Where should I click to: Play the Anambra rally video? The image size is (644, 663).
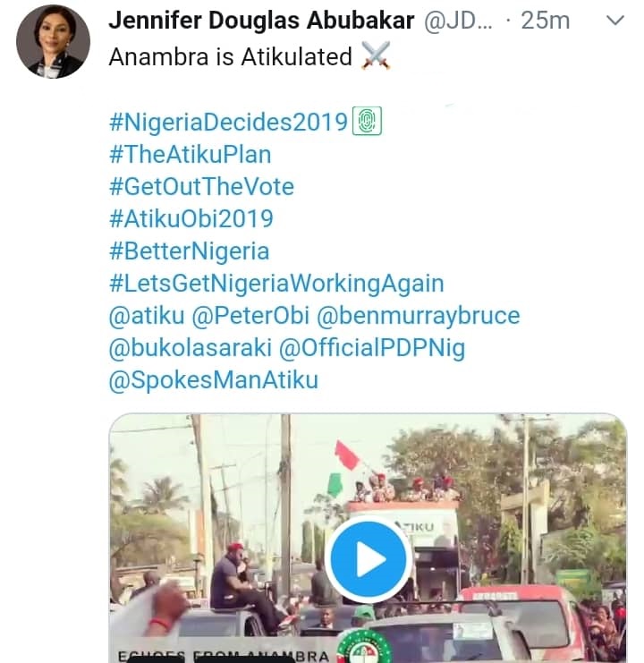point(368,559)
